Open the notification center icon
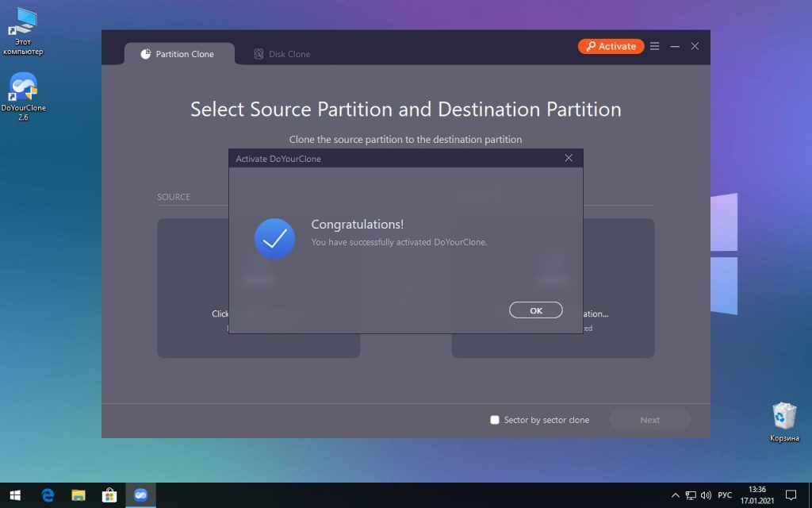Image resolution: width=812 pixels, height=508 pixels. (790, 495)
